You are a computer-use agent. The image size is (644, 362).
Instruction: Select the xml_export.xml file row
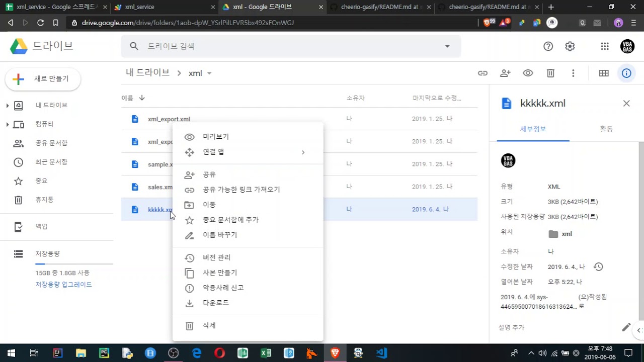coord(299,119)
